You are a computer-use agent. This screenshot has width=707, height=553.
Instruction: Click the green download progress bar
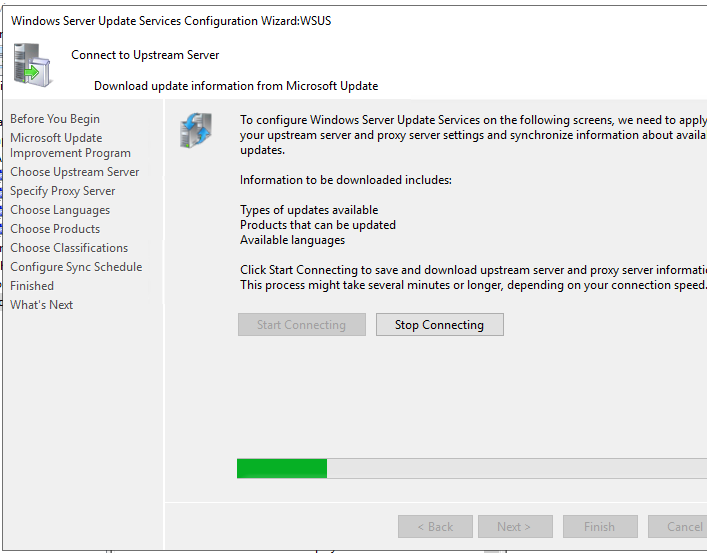click(470, 468)
